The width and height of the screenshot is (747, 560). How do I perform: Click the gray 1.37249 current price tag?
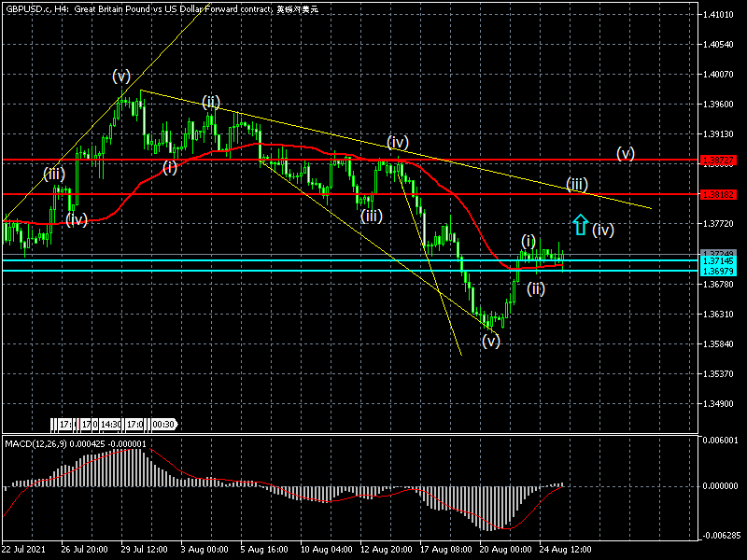coord(719,254)
